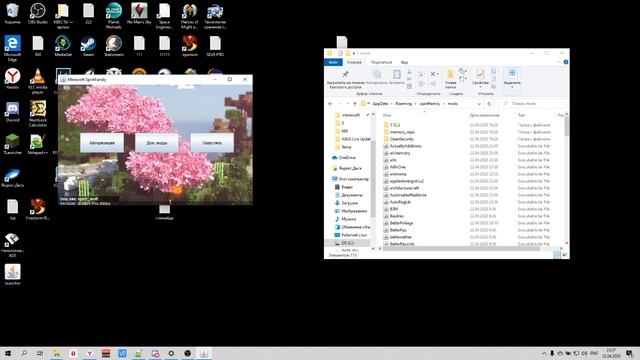The width and height of the screenshot is (640, 360).
Task: Expand the address bar history dropdown
Action: point(479,104)
